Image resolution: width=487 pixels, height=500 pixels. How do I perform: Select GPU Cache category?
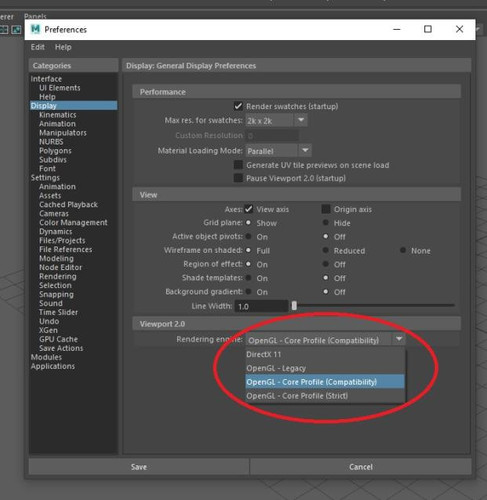[58, 339]
